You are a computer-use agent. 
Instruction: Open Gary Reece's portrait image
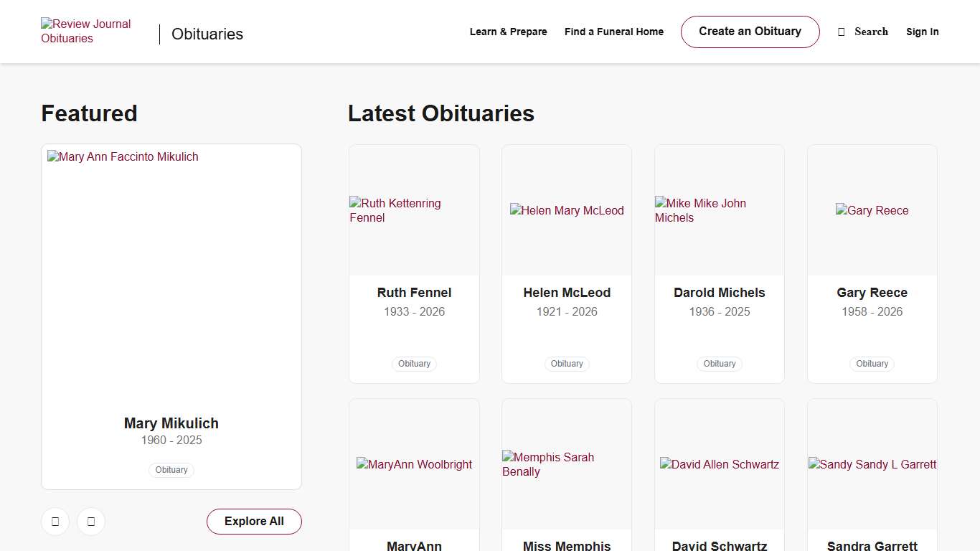(872, 210)
